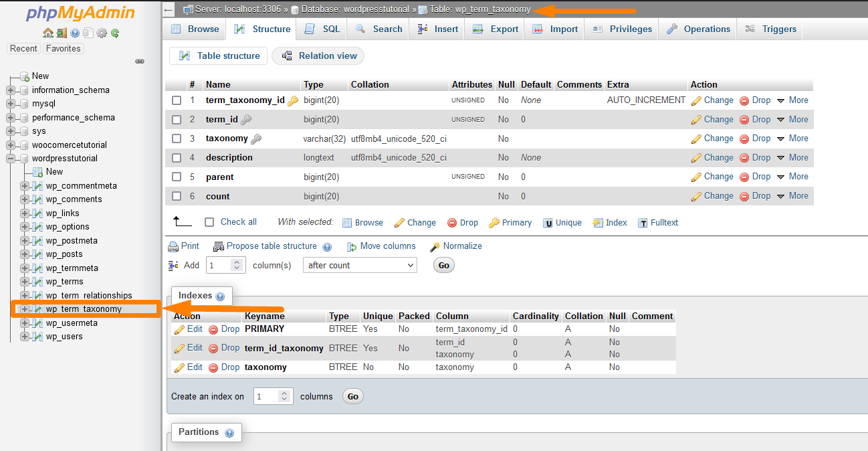
Task: Run Normalize on the table
Action: coord(455,246)
